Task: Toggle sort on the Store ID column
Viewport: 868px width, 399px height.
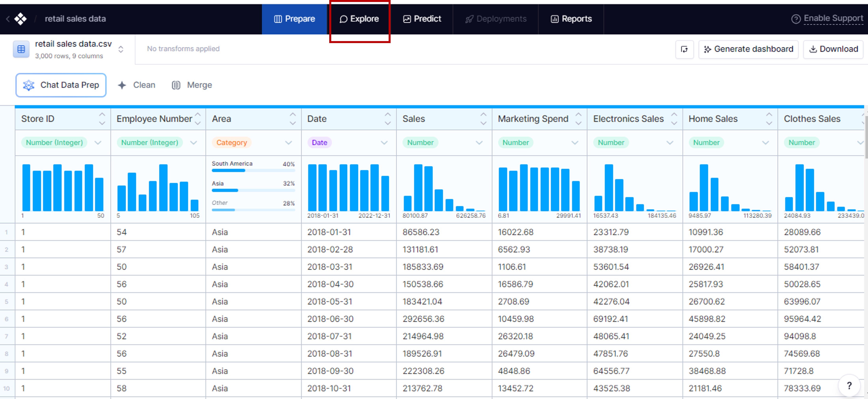Action: tap(102, 119)
